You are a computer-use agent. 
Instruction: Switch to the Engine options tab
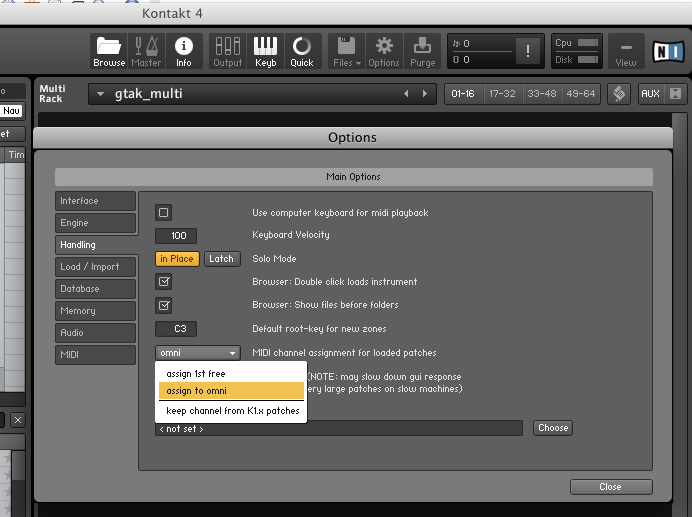point(95,223)
